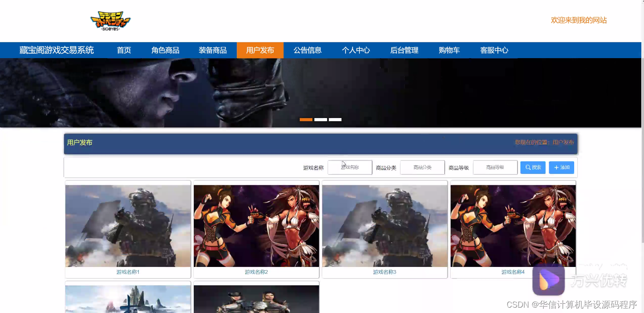Open the 游戏名称4 fighter thumbnail
The height and width of the screenshot is (313, 644).
[x=513, y=226]
